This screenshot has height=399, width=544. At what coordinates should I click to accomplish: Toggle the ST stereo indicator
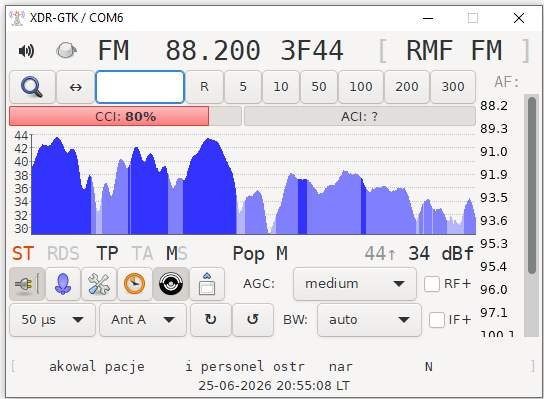pos(23,253)
